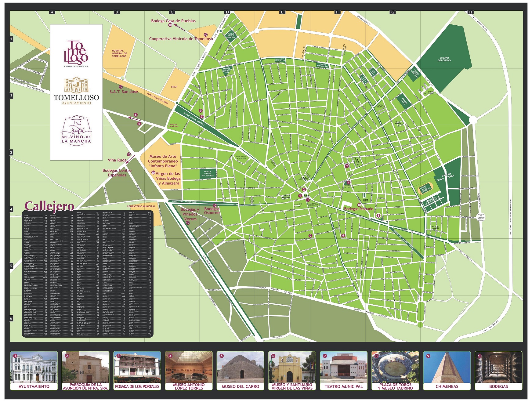Image resolution: width=532 pixels, height=402 pixels.
Task: Click grid column letter A
Action: coord(52,12)
